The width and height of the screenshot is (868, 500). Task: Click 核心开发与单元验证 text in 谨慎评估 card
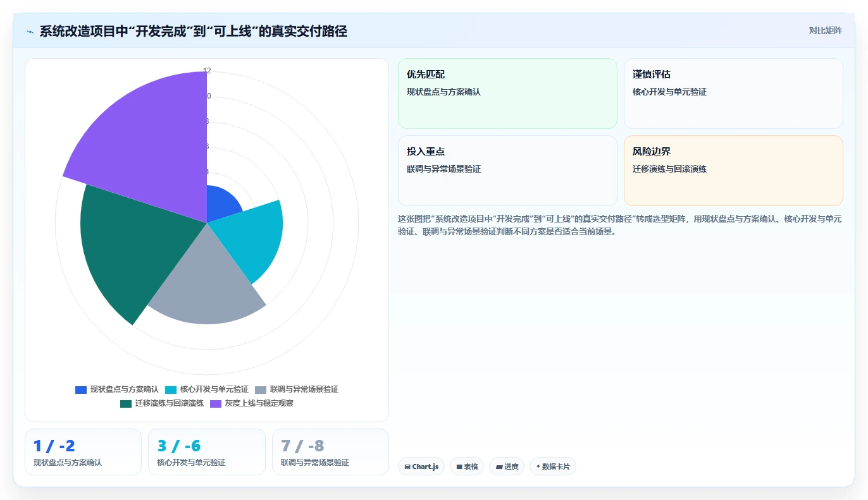(669, 92)
